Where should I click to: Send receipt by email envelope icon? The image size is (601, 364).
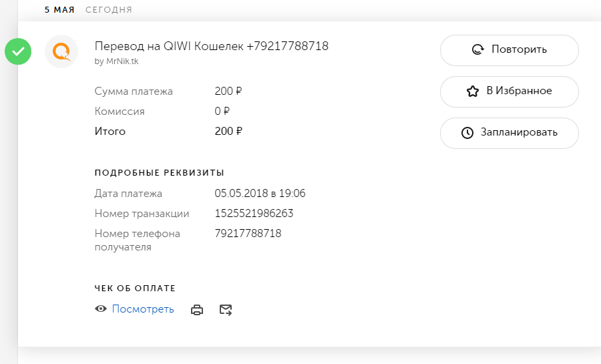[226, 310]
